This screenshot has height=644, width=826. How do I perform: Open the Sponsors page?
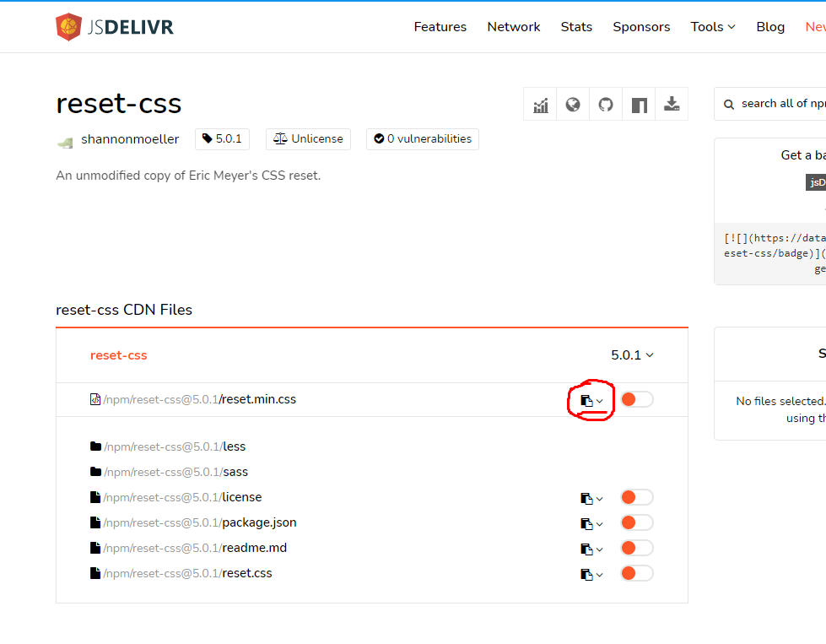click(x=641, y=27)
